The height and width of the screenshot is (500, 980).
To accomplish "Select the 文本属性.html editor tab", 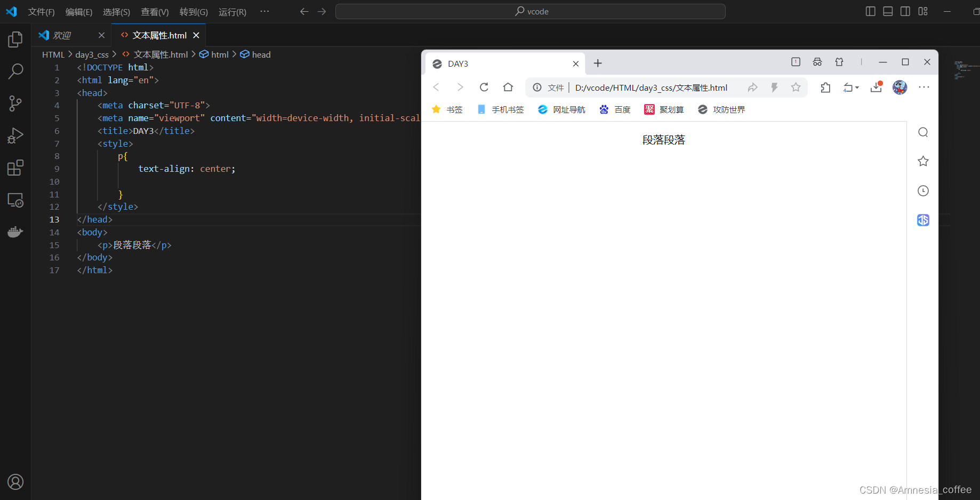I will point(159,35).
